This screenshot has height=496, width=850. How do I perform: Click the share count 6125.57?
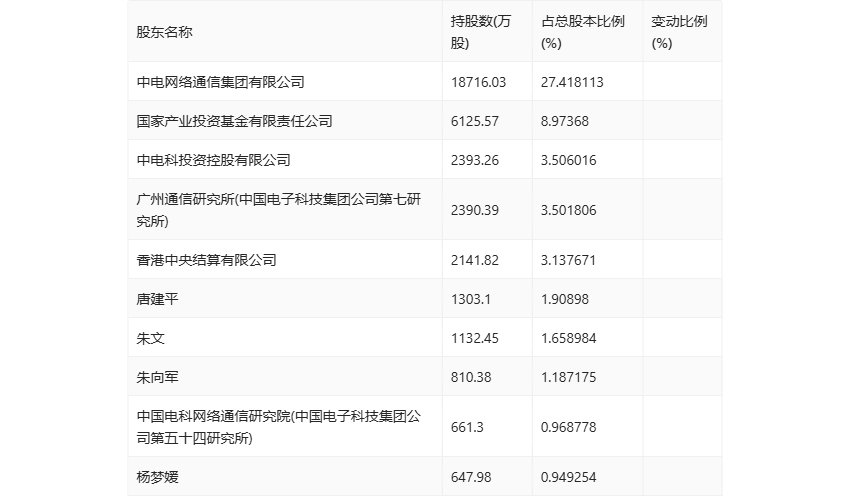coord(474,121)
